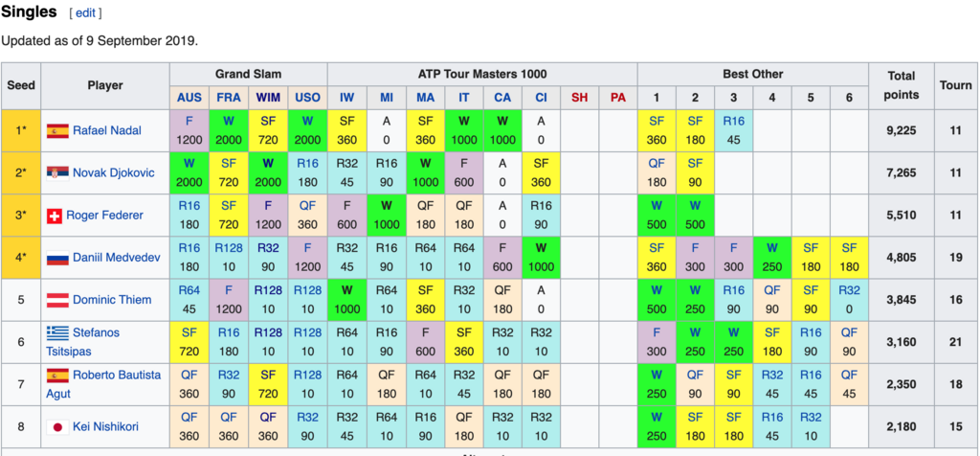The width and height of the screenshot is (980, 456).
Task: Open the red SH column link
Action: click(x=579, y=97)
